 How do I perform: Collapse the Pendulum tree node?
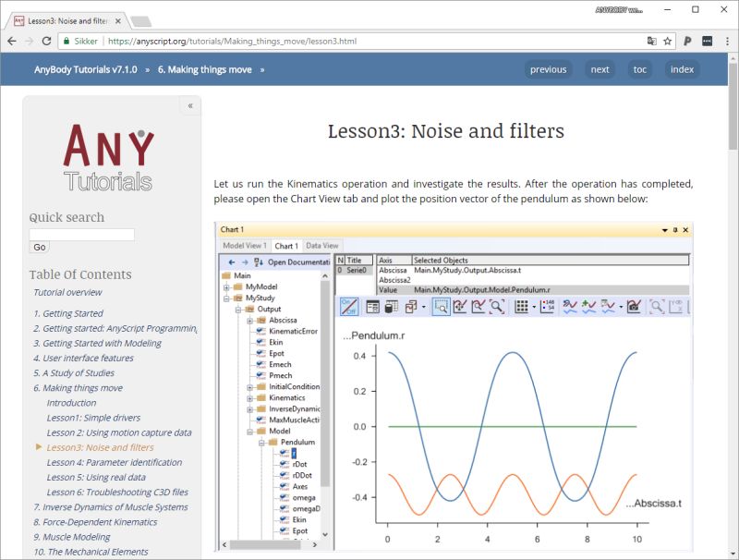(x=261, y=443)
